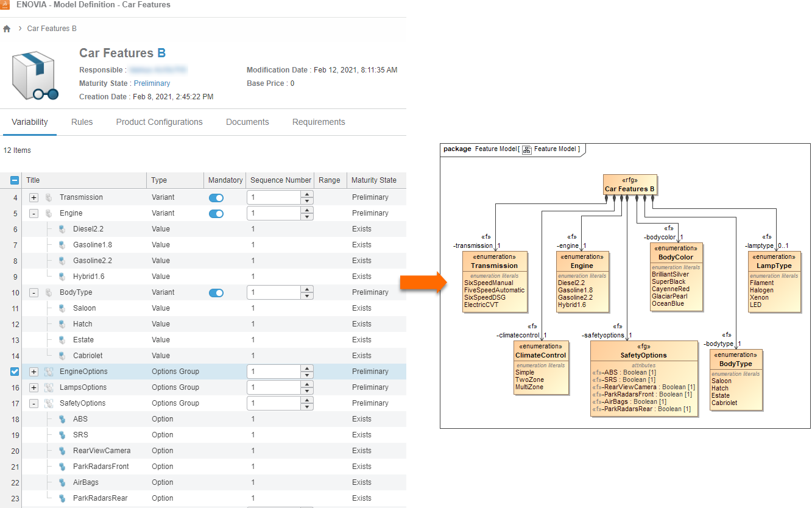Click the Car Features B breadcrumb link
Image resolution: width=812 pixels, height=508 pixels.
point(52,28)
